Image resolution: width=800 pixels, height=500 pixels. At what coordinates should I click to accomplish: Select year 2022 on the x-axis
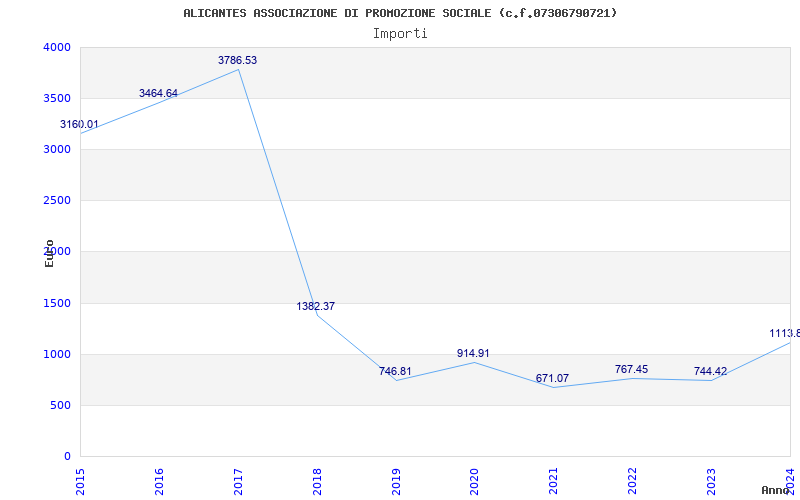click(632, 482)
